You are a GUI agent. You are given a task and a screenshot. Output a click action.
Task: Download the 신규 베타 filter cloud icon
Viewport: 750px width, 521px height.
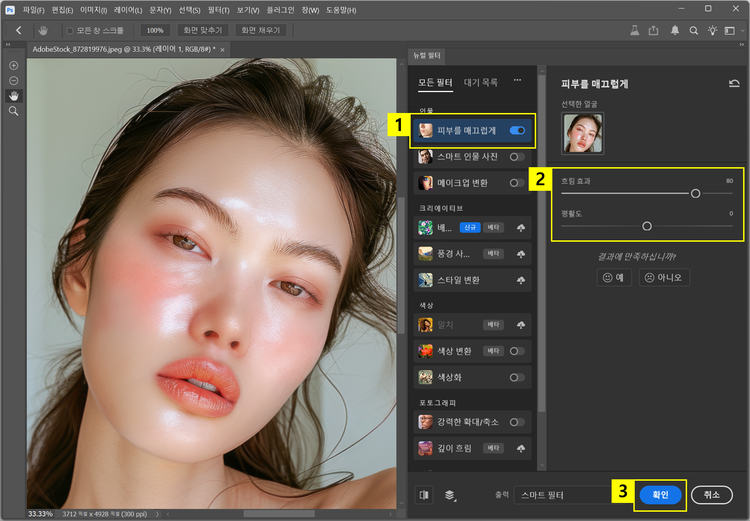click(521, 228)
